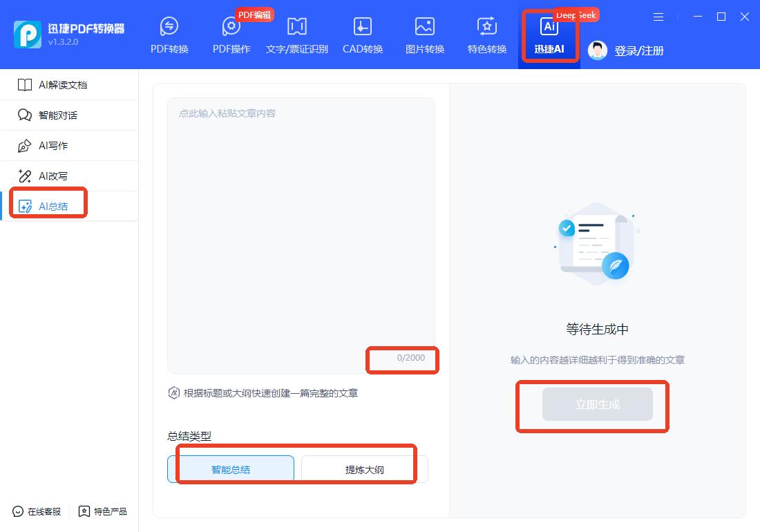Select 提炼大纲 summary type

tap(364, 469)
